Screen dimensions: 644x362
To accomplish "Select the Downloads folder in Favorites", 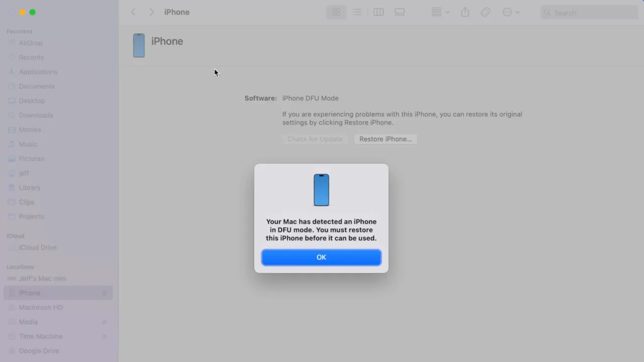I will 36,115.
